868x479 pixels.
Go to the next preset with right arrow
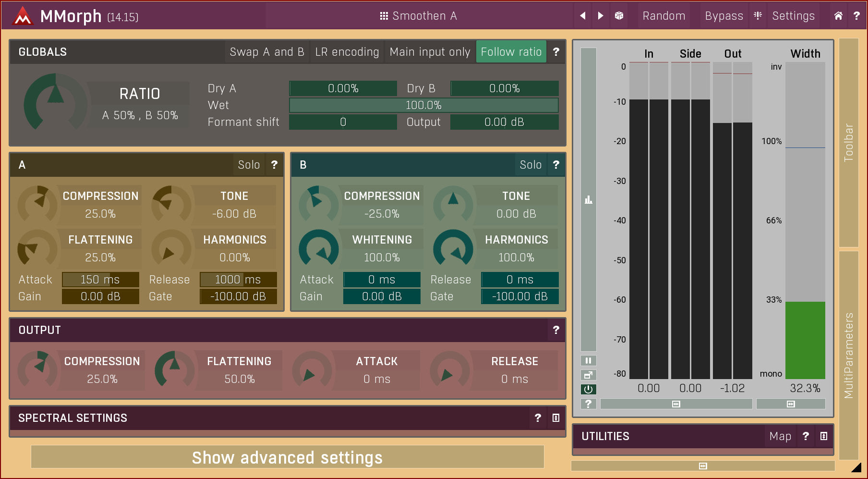coord(601,16)
